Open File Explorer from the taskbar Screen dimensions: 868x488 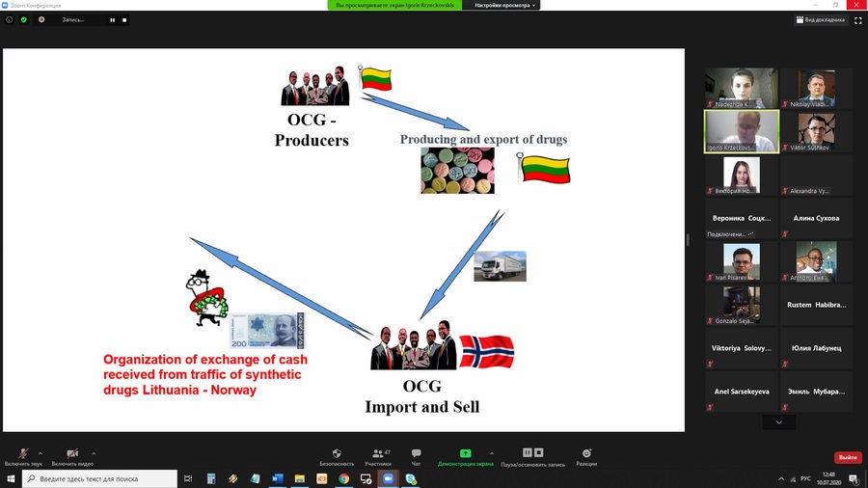tap(300, 478)
